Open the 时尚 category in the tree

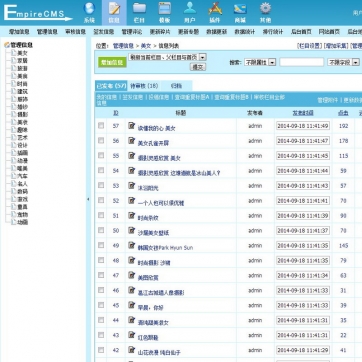23,84
